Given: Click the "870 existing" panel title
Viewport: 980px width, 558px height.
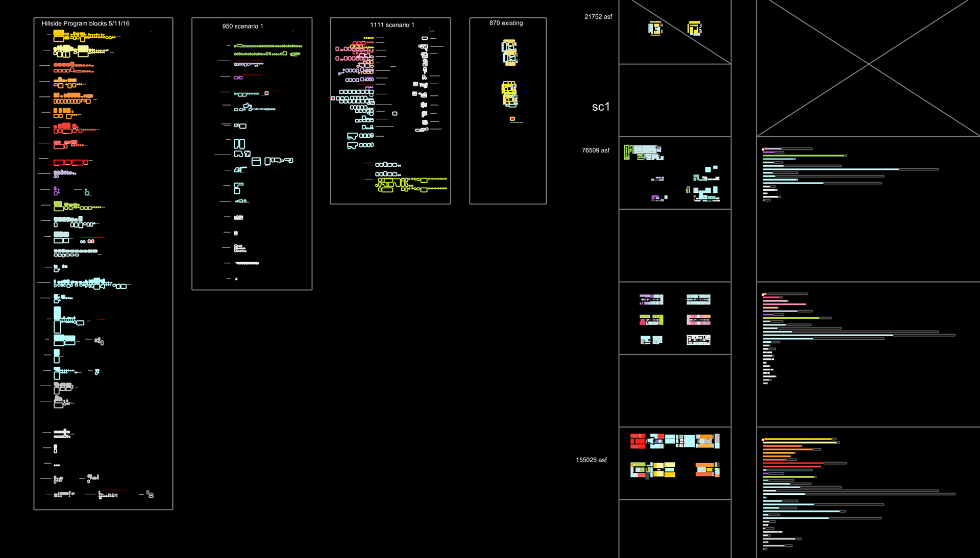Looking at the screenshot, I should 506,23.
